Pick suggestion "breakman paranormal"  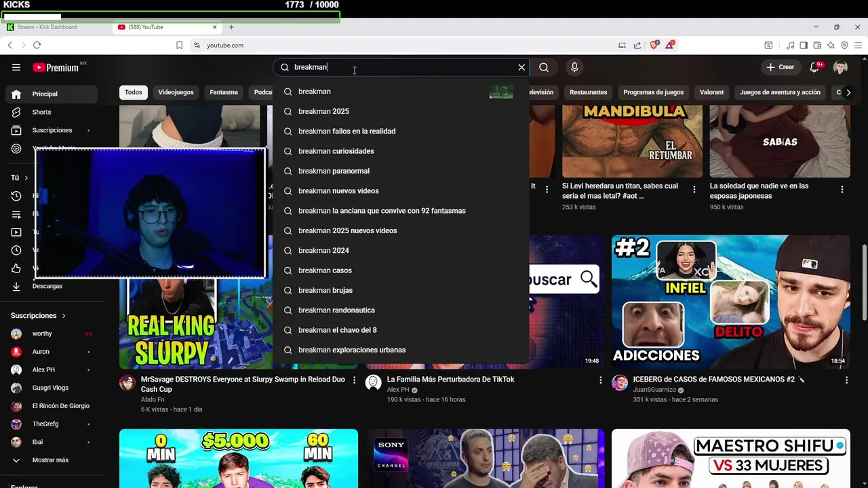(x=401, y=171)
